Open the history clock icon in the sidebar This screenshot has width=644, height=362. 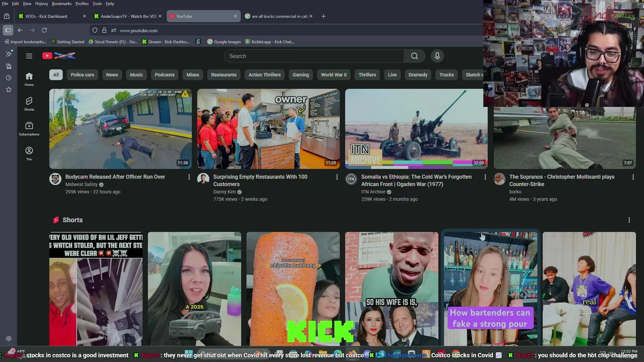click(9, 78)
